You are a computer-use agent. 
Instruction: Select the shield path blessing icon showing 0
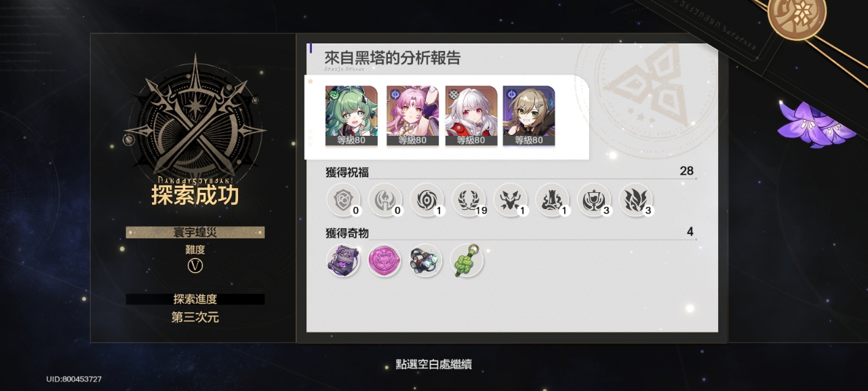(343, 200)
